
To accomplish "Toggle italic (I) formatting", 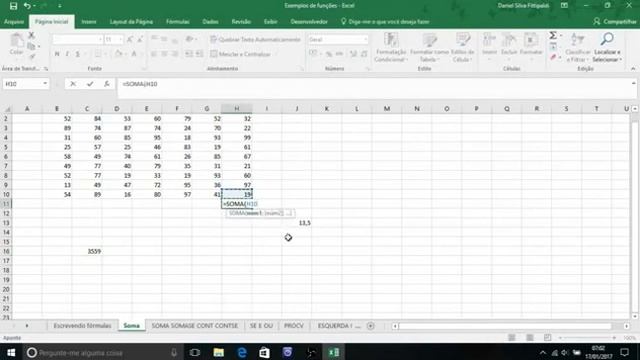I will tap(67, 54).
